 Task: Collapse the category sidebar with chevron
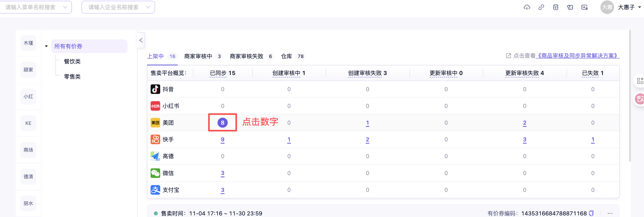pos(141,40)
